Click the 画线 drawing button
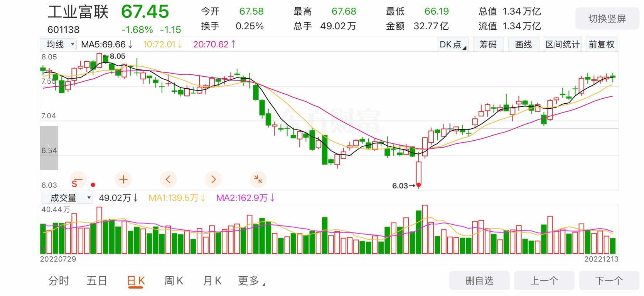The image size is (644, 296). click(524, 44)
